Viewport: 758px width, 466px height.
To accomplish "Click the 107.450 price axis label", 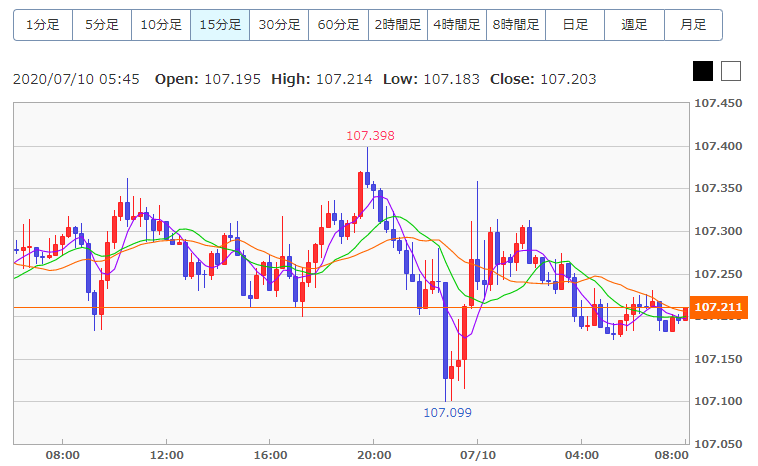I will [x=718, y=103].
